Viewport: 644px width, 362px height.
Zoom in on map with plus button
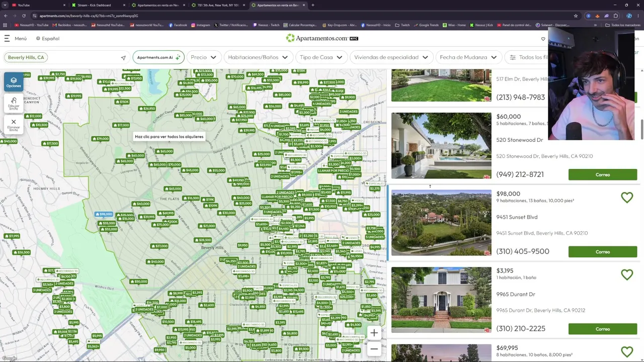pyautogui.click(x=374, y=333)
